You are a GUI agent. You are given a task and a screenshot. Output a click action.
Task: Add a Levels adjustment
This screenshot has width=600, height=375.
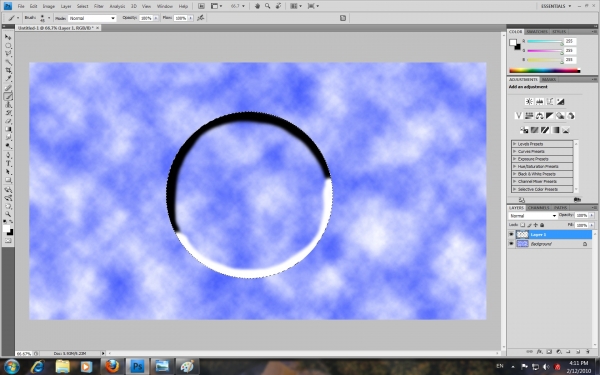click(x=540, y=101)
